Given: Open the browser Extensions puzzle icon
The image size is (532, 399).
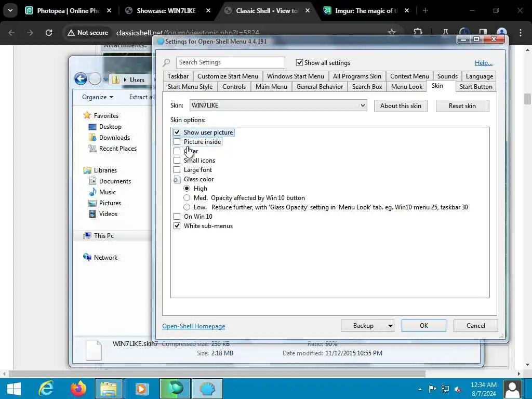Looking at the screenshot, I should (418, 32).
